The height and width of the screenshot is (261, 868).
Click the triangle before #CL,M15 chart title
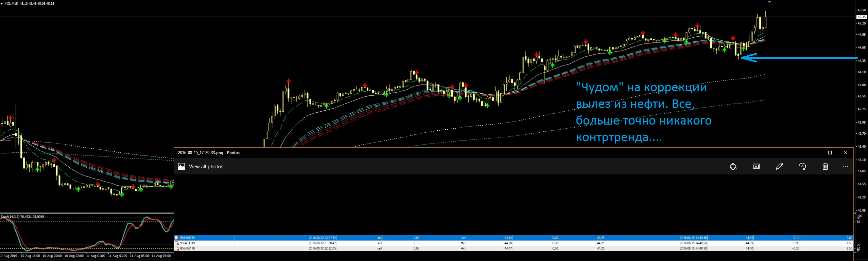coord(2,3)
